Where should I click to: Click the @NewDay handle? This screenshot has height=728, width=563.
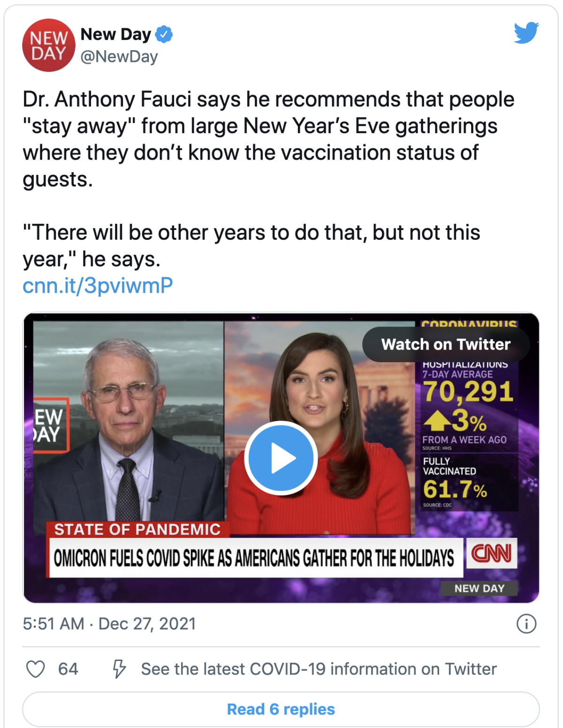[x=119, y=57]
